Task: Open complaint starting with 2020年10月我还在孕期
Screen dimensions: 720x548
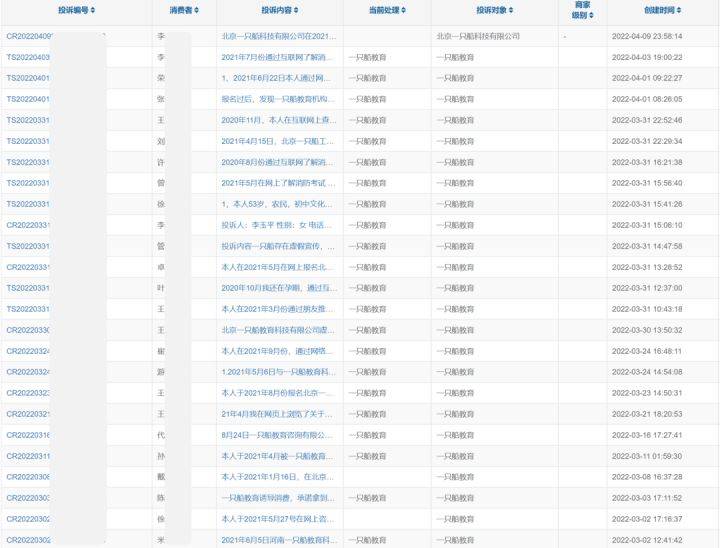Action: (279, 288)
